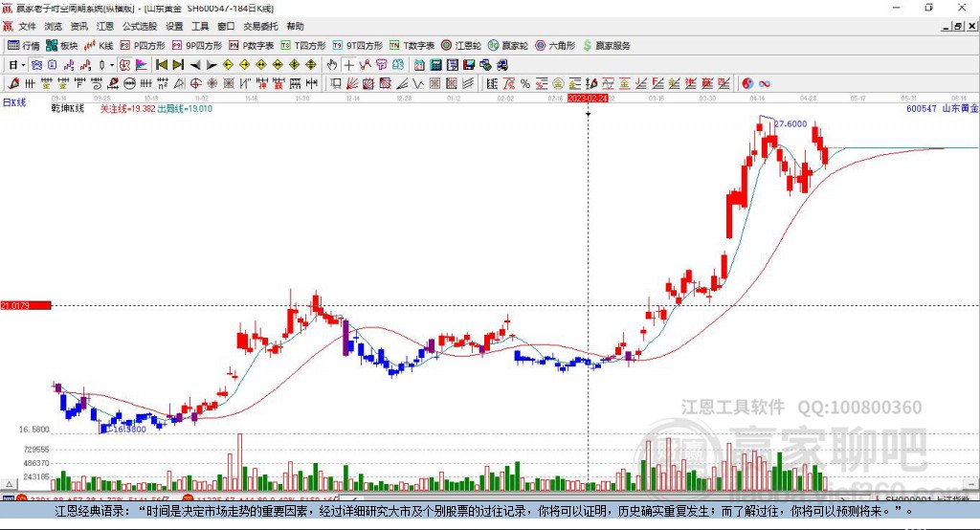980x530 pixels.
Task: Open the calculator icon
Action: point(435,65)
